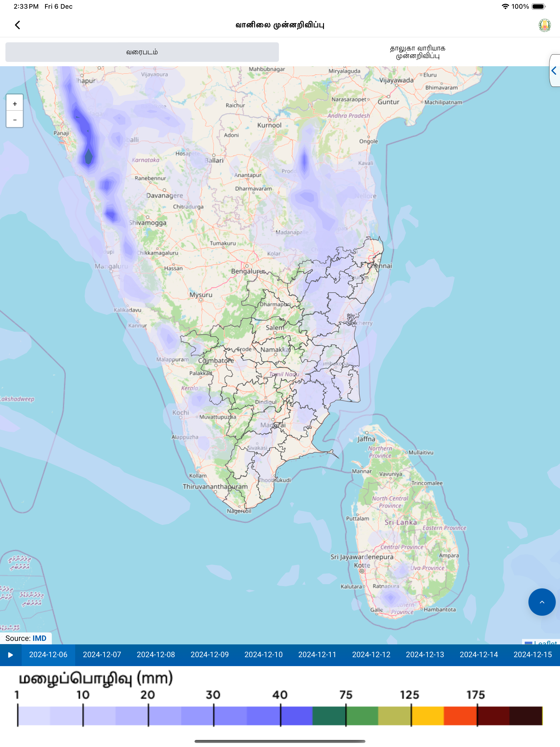Click the Bengaluru label on map

point(247,271)
